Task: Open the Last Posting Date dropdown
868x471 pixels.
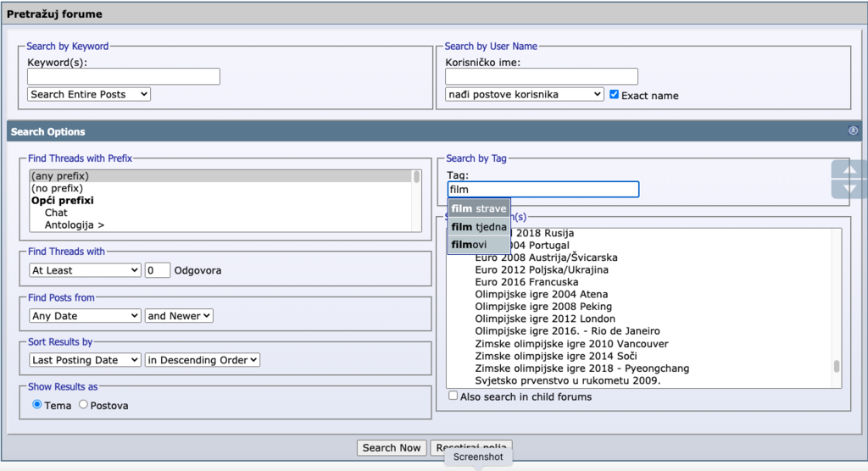Action: pyautogui.click(x=85, y=360)
